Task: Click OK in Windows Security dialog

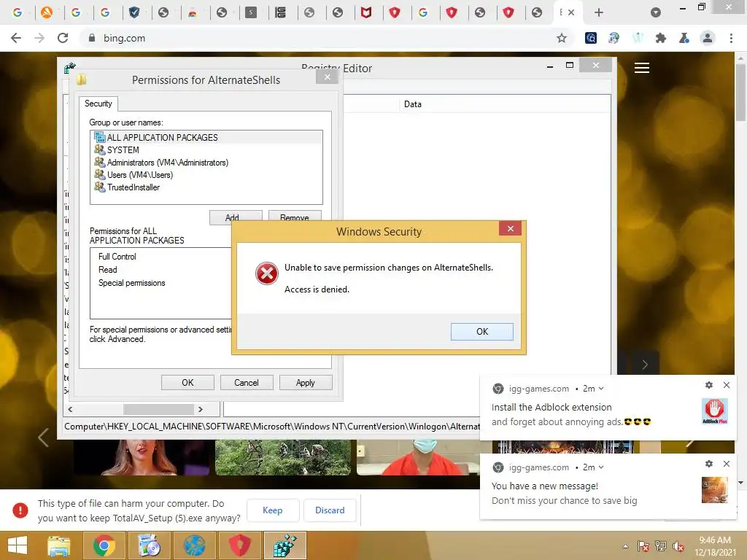Action: (482, 332)
